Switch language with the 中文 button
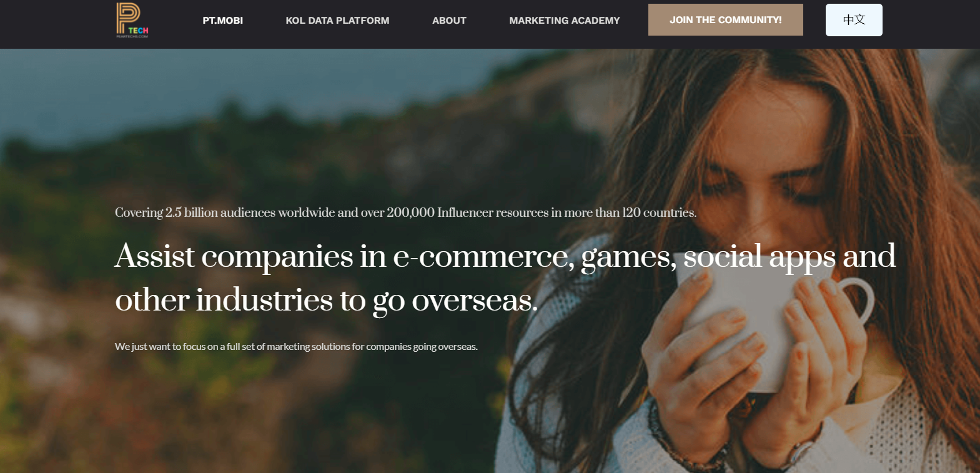 pyautogui.click(x=854, y=20)
